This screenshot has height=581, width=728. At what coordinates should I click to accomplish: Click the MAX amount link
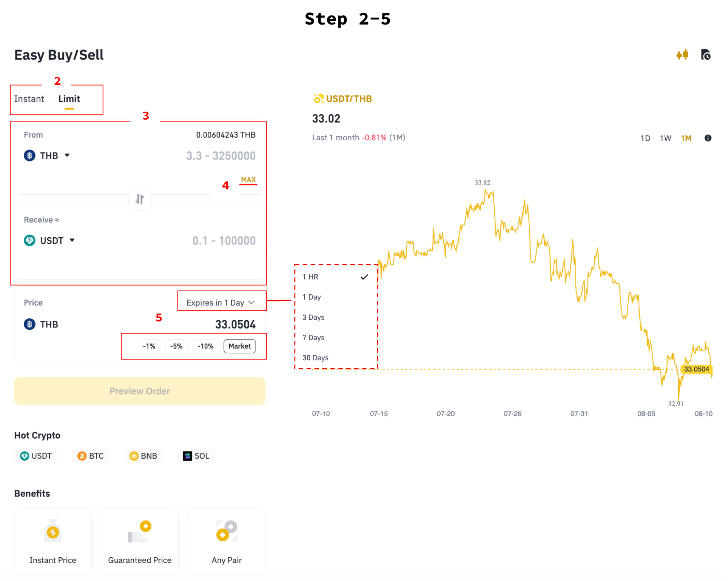coord(249,180)
